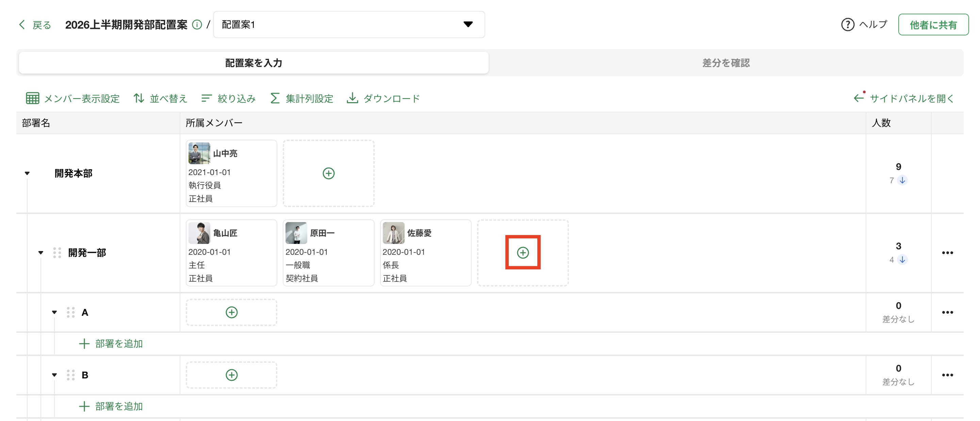Add member to department A plus icon
The width and height of the screenshot is (980, 421).
[x=231, y=312]
